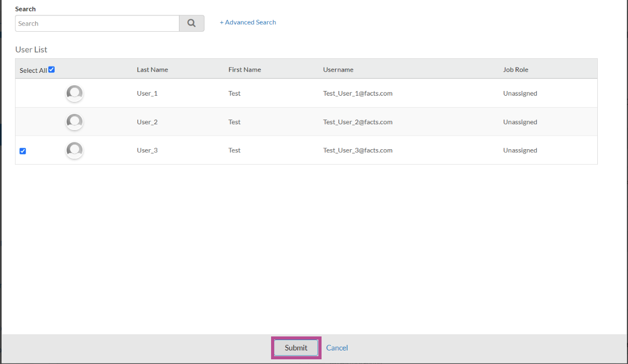Select the User_2 last name cell
Image resolution: width=628 pixels, height=364 pixels.
point(147,122)
